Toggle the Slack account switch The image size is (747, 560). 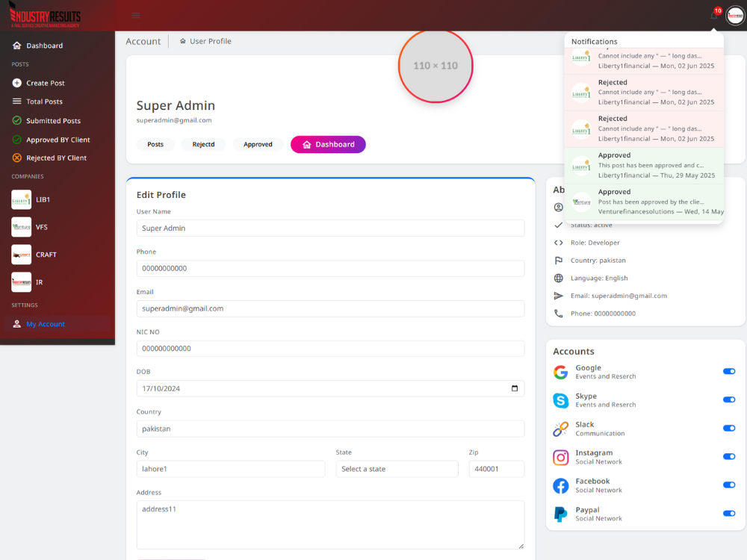tap(729, 428)
